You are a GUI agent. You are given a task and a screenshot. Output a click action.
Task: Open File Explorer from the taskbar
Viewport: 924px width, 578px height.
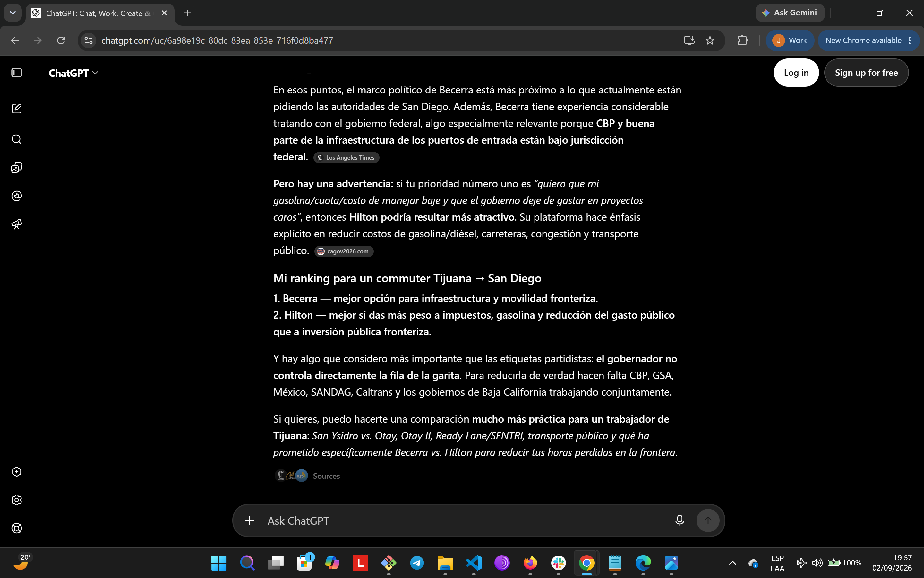[x=445, y=563]
